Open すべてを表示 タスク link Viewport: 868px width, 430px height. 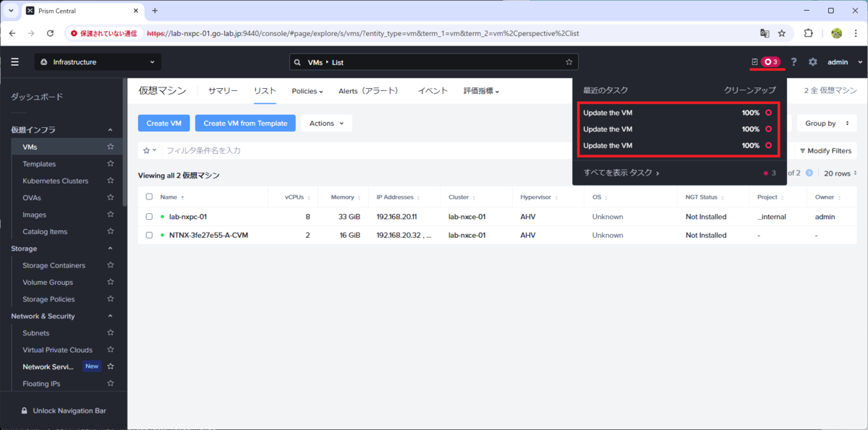click(621, 173)
